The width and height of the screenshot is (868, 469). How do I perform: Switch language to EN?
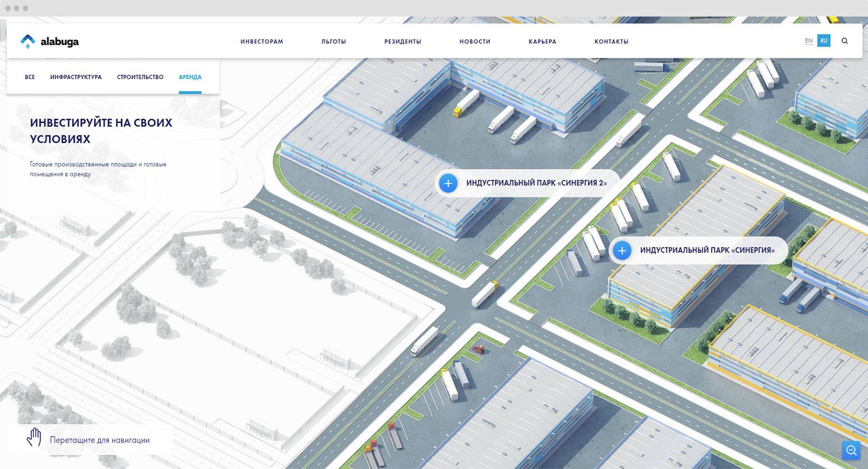[809, 41]
